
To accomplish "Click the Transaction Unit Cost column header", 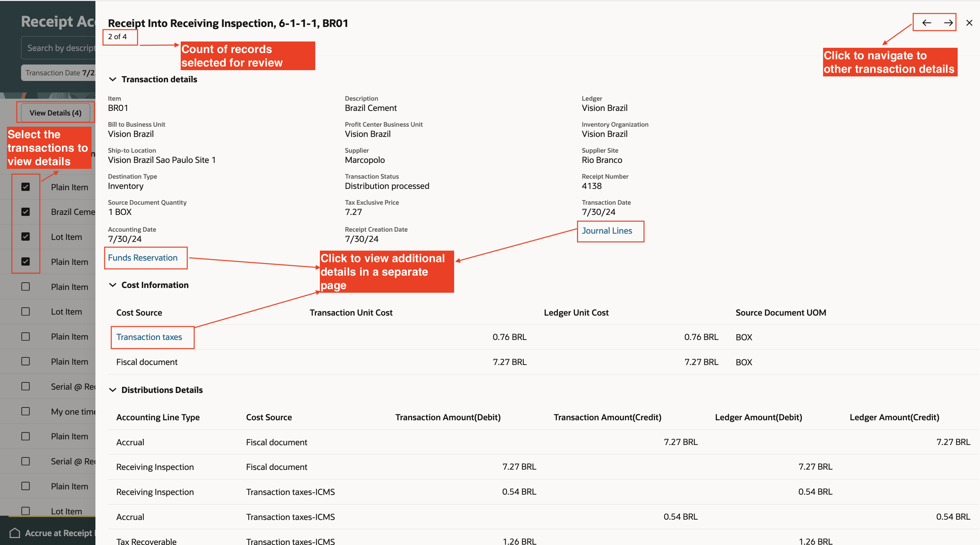I will click(351, 312).
